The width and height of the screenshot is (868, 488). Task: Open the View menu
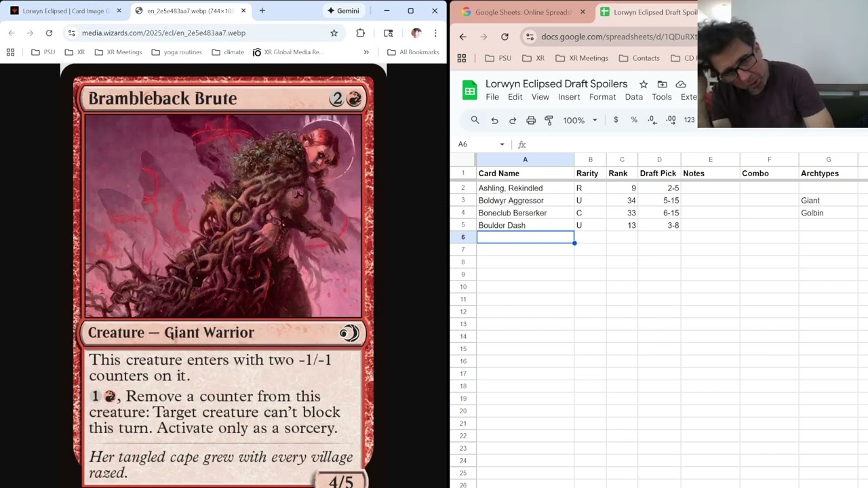click(x=540, y=97)
